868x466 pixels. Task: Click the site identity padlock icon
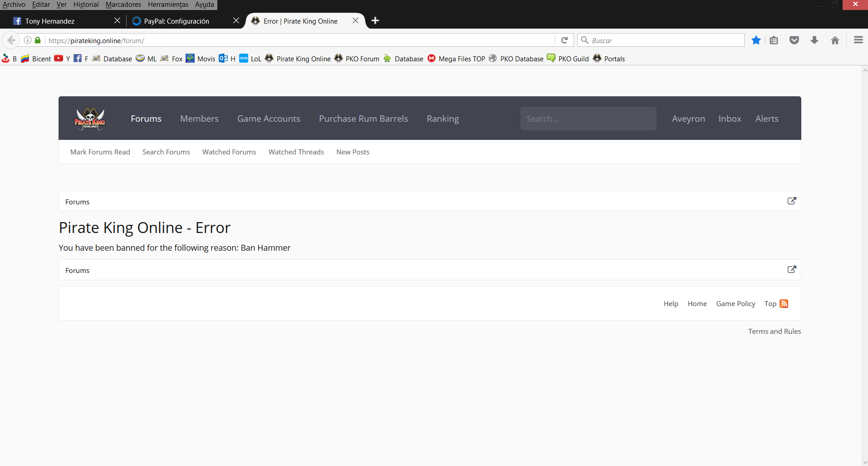(x=38, y=40)
